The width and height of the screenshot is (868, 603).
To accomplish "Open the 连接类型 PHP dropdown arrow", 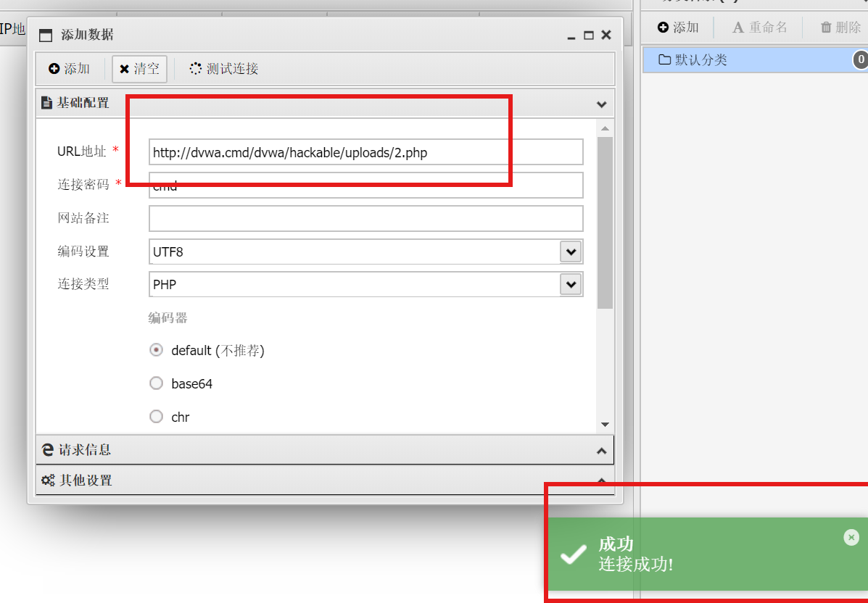I will point(571,284).
